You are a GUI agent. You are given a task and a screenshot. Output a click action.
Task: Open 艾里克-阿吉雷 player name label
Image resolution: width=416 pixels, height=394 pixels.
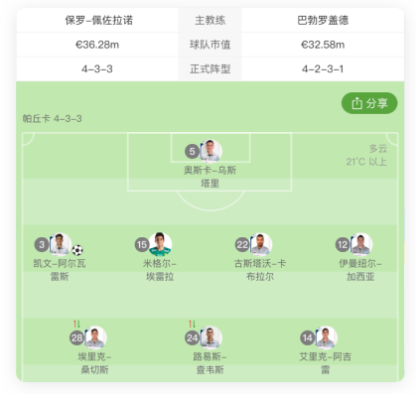coord(325,363)
